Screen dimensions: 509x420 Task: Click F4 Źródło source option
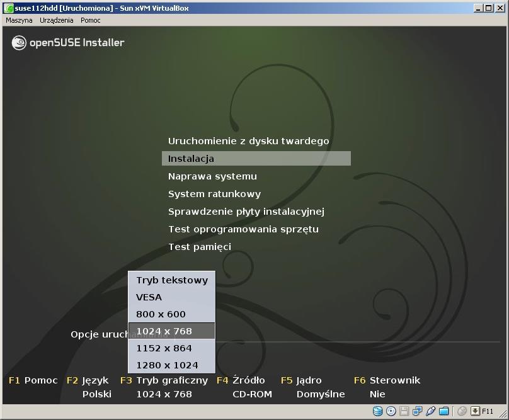241,380
